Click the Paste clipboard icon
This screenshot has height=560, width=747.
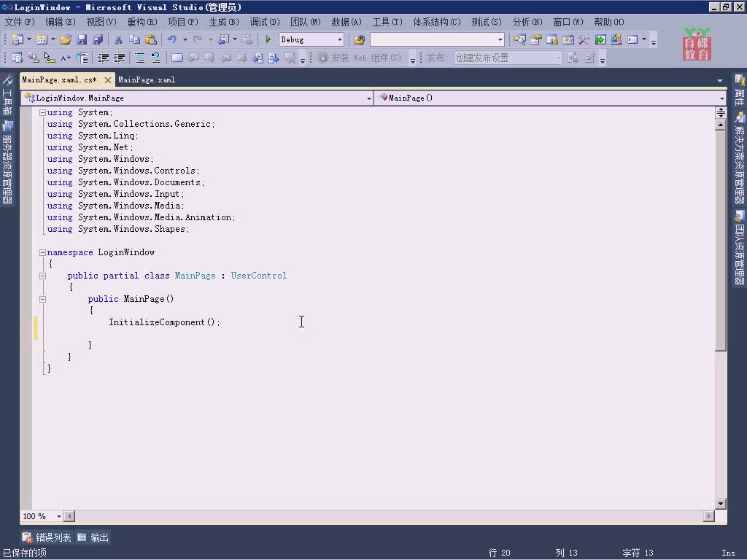click(151, 39)
